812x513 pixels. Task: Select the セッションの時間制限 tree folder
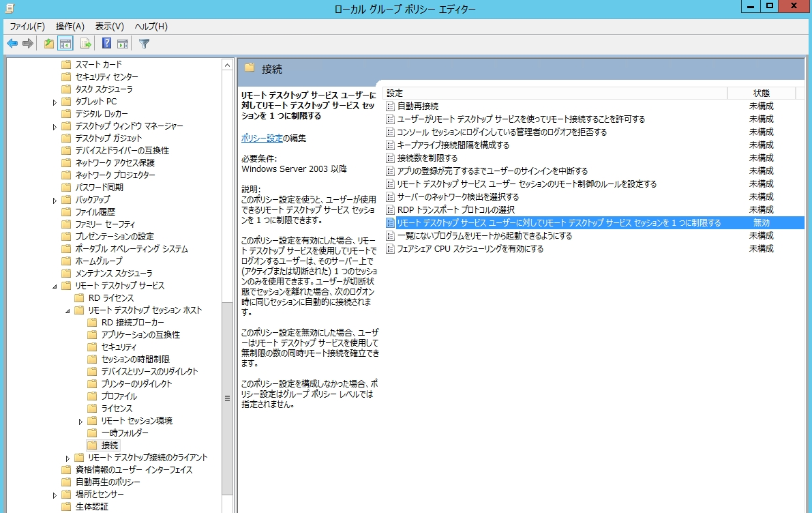coord(136,359)
